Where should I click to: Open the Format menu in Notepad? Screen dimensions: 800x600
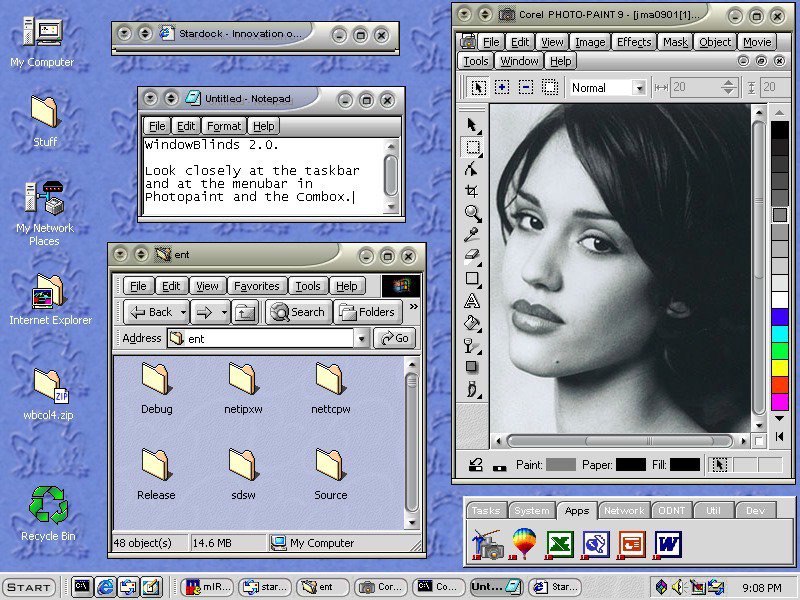pyautogui.click(x=223, y=126)
